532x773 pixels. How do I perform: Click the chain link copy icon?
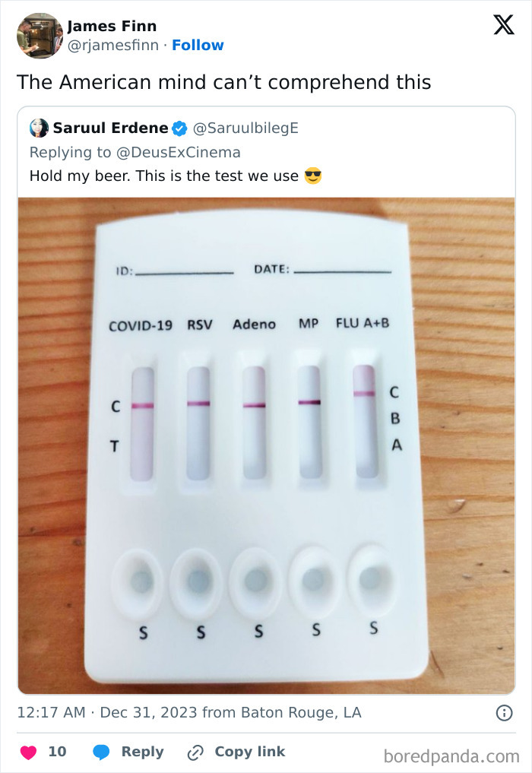click(195, 752)
